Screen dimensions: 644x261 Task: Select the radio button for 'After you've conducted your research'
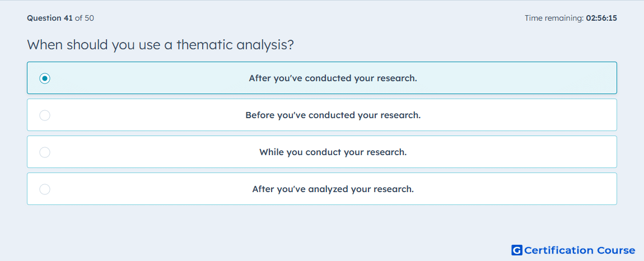(x=45, y=78)
